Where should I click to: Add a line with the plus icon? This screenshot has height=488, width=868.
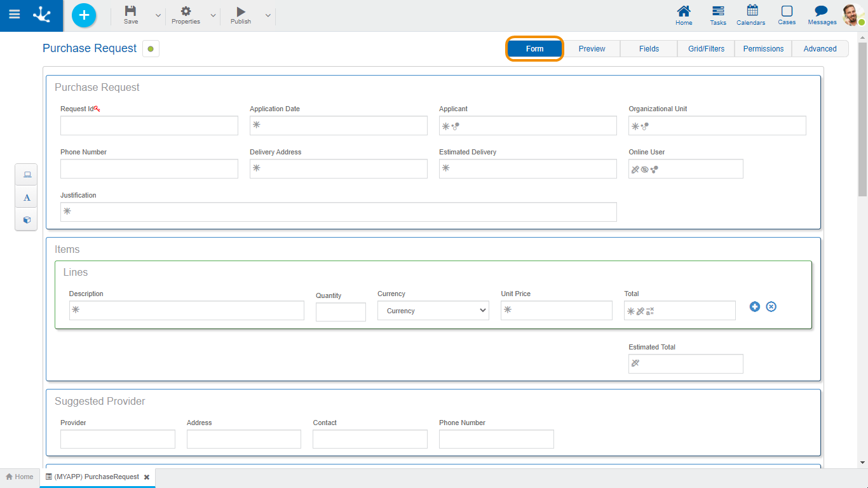(755, 307)
